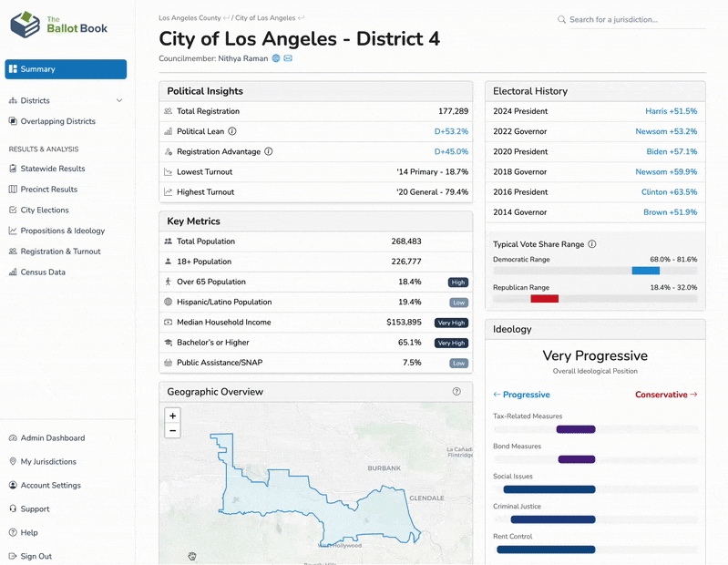Open Newsom +59.9% 2018 Governor result
The image size is (728, 565).
pos(666,171)
